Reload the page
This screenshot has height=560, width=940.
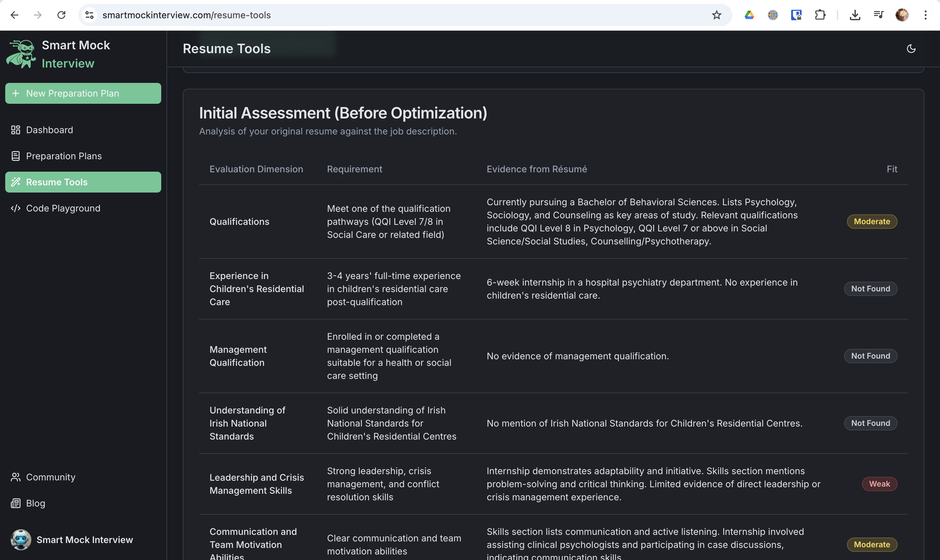(61, 15)
